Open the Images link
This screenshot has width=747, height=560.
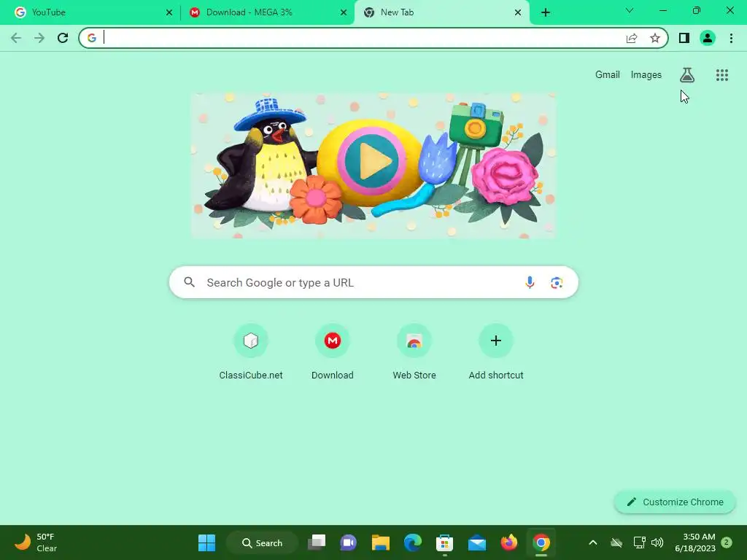tap(646, 75)
